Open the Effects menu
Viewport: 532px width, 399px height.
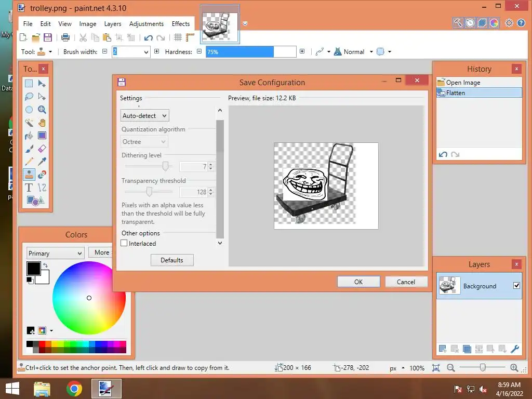pos(180,24)
